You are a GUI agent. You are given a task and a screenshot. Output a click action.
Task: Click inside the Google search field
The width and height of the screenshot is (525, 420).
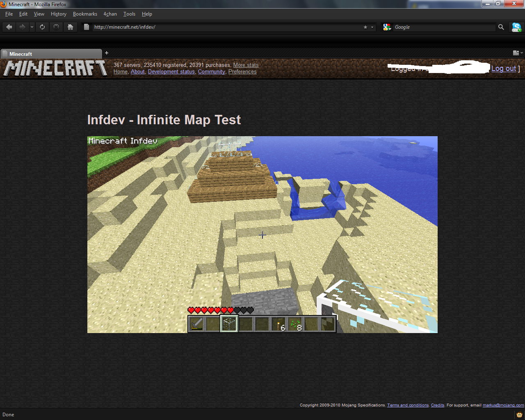coord(443,27)
